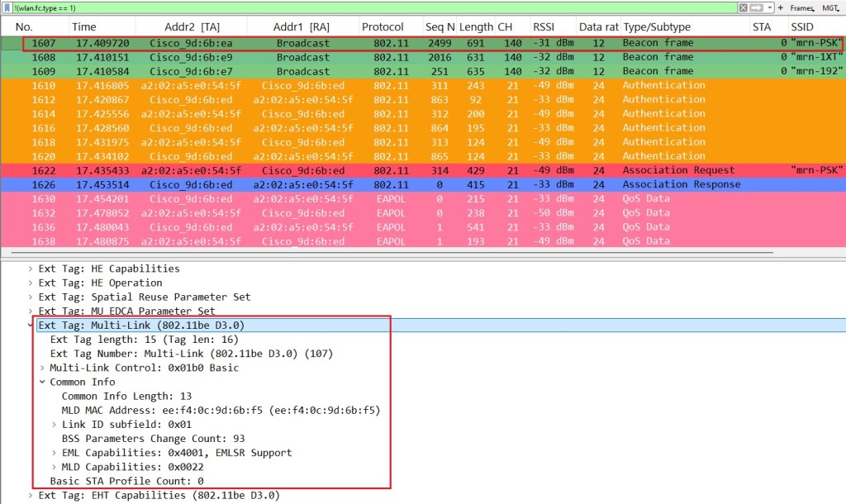The image size is (846, 504).
Task: Open the Frames filter shortcut menu
Action: point(801,7)
